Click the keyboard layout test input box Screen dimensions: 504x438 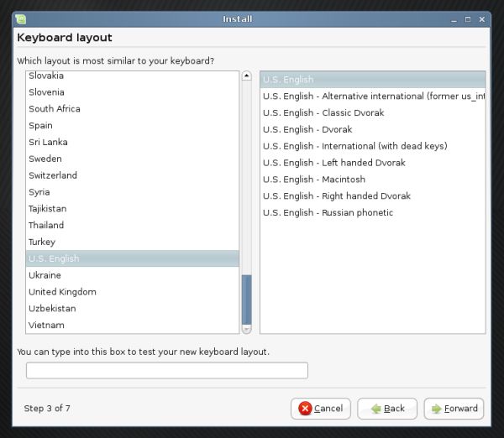pyautogui.click(x=167, y=371)
